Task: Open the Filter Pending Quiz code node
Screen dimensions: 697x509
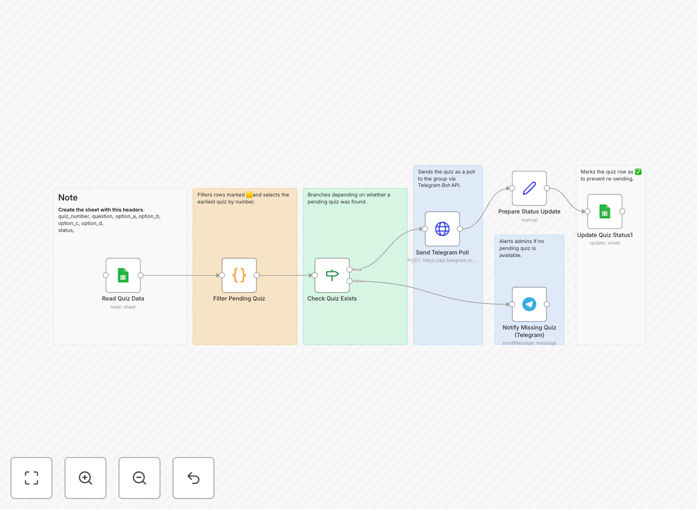Action: [239, 275]
